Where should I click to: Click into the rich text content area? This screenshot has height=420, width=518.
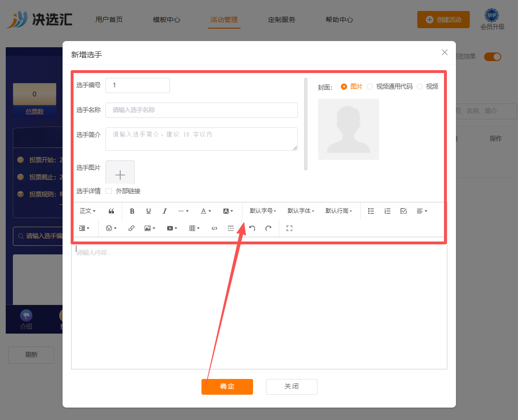pyautogui.click(x=259, y=306)
